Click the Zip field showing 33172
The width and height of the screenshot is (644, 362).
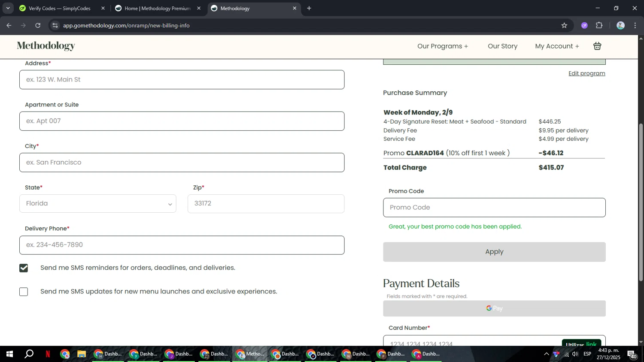(x=266, y=203)
